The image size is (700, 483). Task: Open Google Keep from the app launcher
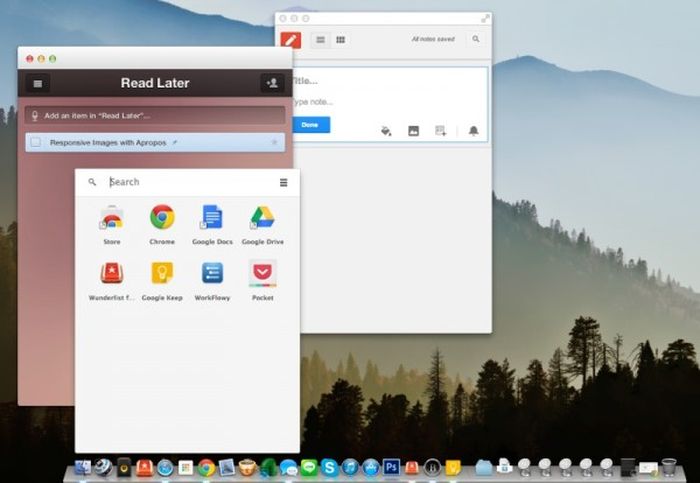[x=162, y=281]
